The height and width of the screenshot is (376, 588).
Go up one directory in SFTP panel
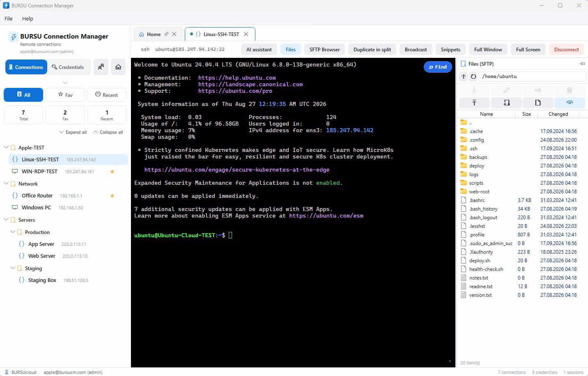click(x=464, y=76)
